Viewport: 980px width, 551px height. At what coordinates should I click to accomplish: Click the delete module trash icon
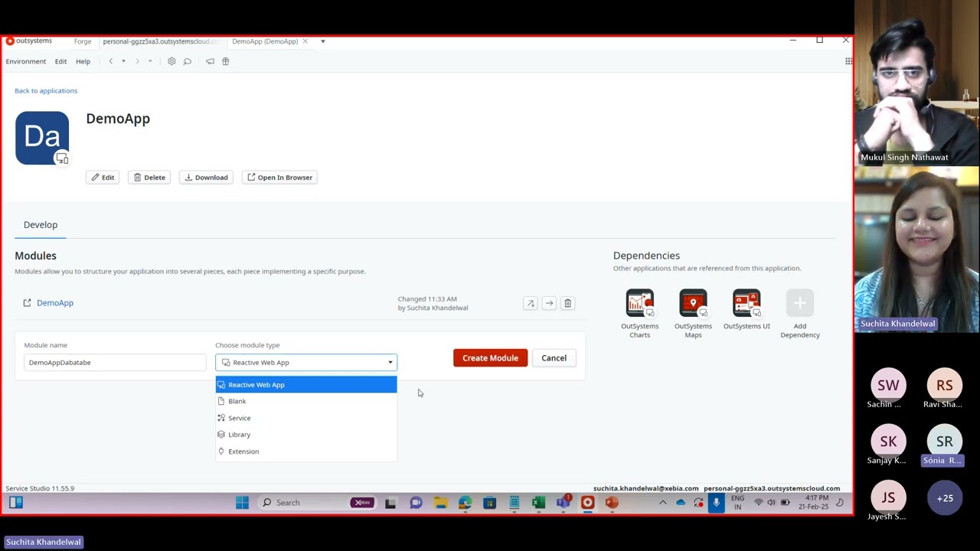pos(567,303)
